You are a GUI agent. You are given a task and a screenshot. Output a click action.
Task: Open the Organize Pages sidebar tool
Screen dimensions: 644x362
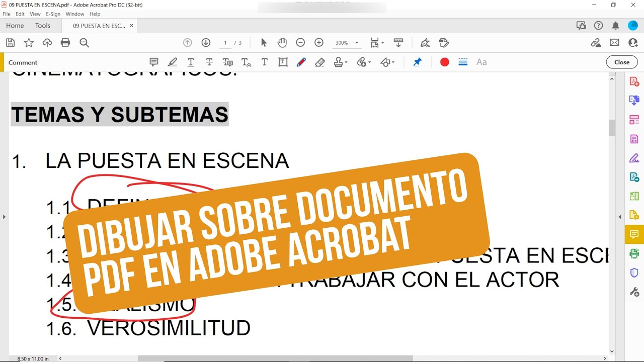click(x=634, y=120)
